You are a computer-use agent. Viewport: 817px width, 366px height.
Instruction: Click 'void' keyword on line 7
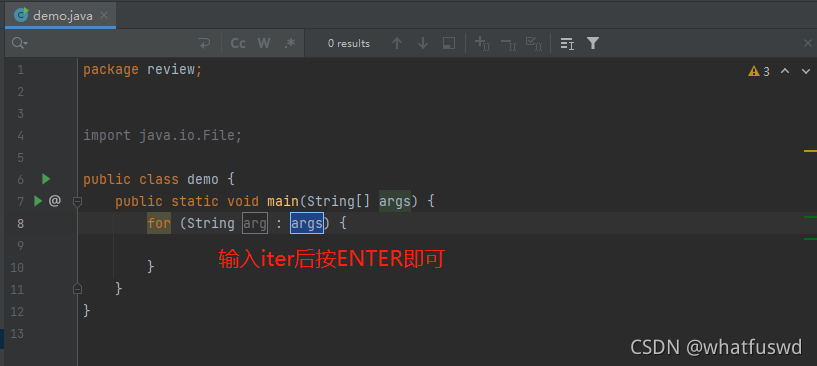243,201
